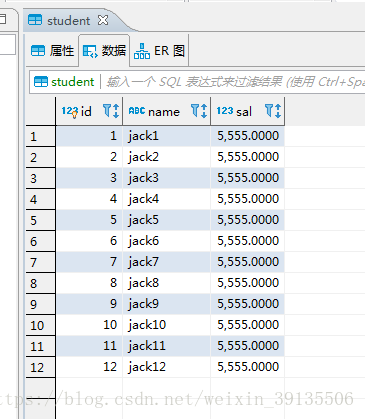Screen dimensions: 365x419
Task: Select the cell containing jack9
Action: pos(167,304)
